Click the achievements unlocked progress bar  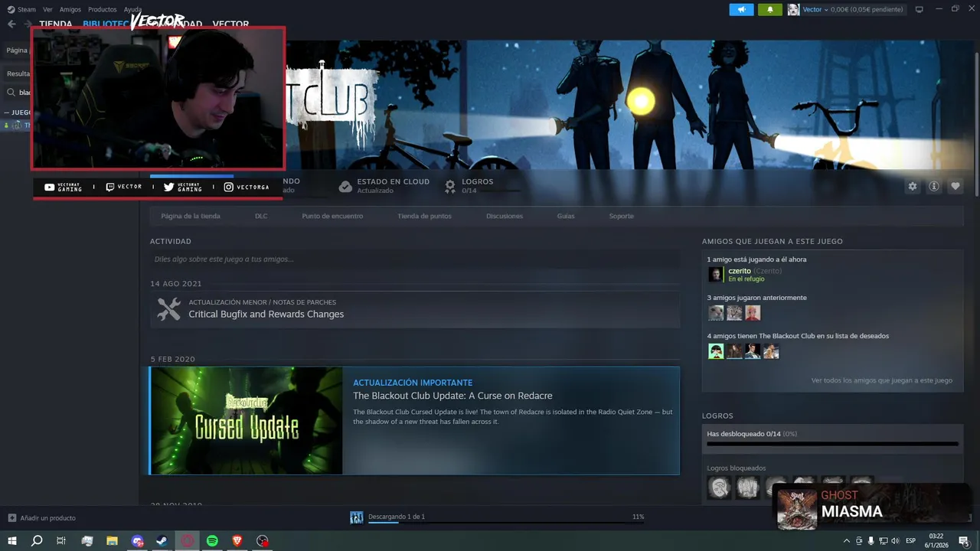pos(832,443)
